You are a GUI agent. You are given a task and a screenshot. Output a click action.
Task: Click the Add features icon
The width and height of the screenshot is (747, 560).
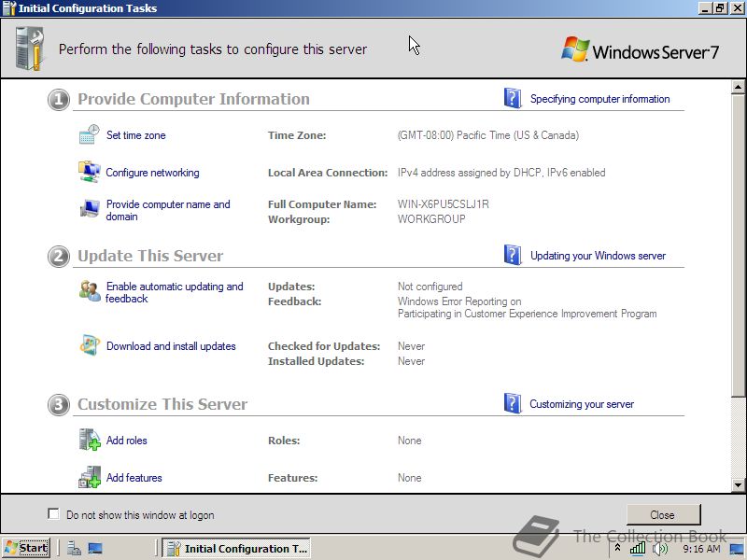point(90,477)
